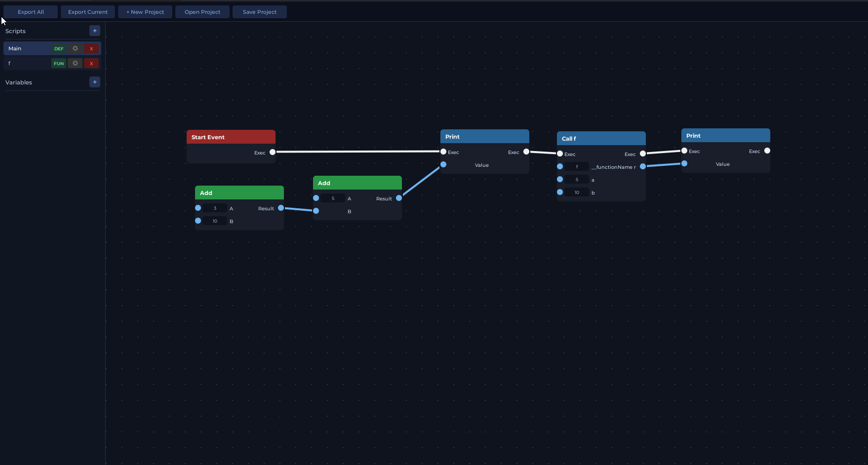
Task: Click left Add node Result output pin
Action: (x=281, y=208)
